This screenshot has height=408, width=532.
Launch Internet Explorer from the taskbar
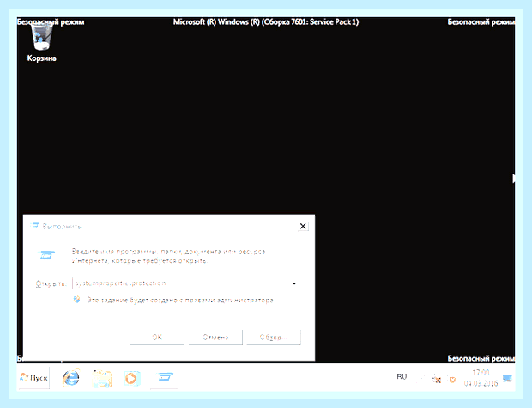[71, 378]
